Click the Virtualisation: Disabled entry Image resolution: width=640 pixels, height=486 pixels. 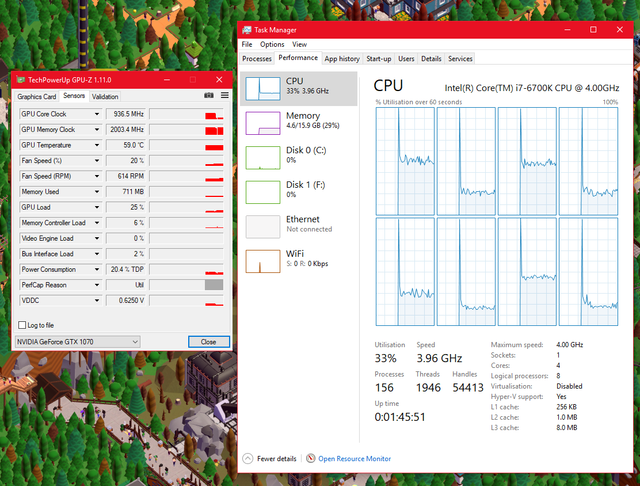click(x=536, y=386)
